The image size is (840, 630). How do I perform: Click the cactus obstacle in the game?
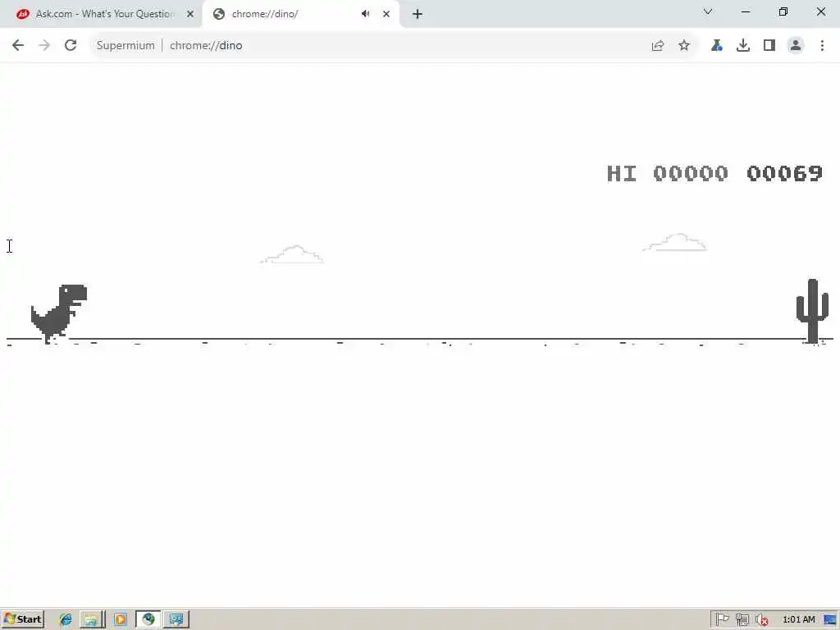click(812, 311)
